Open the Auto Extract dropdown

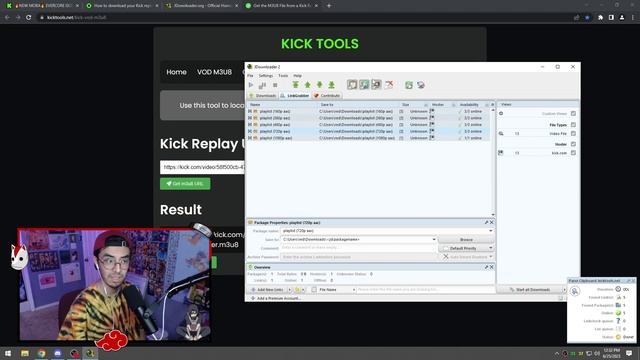pos(491,257)
